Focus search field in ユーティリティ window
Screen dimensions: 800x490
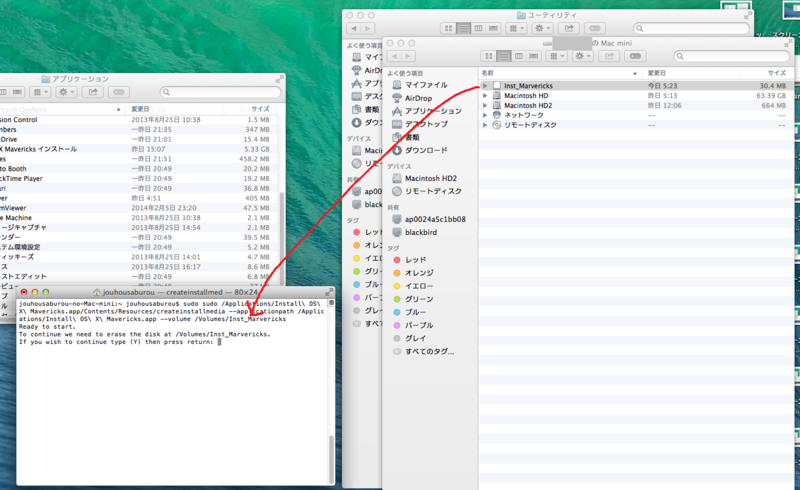point(691,29)
